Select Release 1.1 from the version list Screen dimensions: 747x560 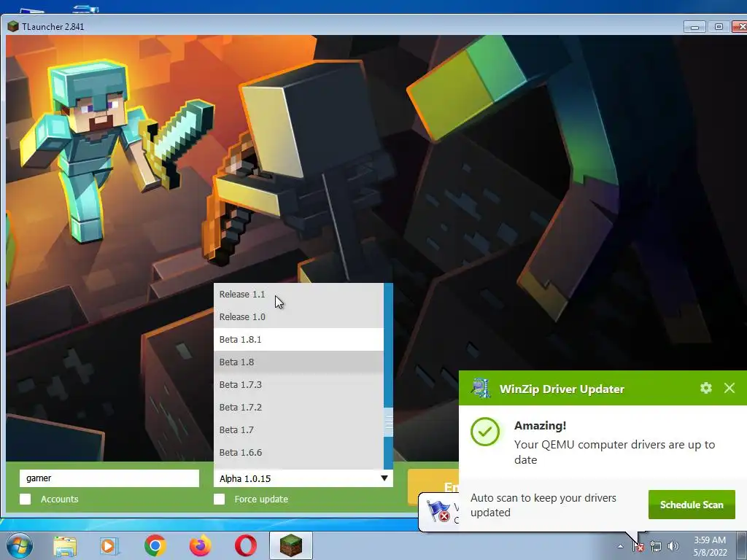(x=298, y=295)
